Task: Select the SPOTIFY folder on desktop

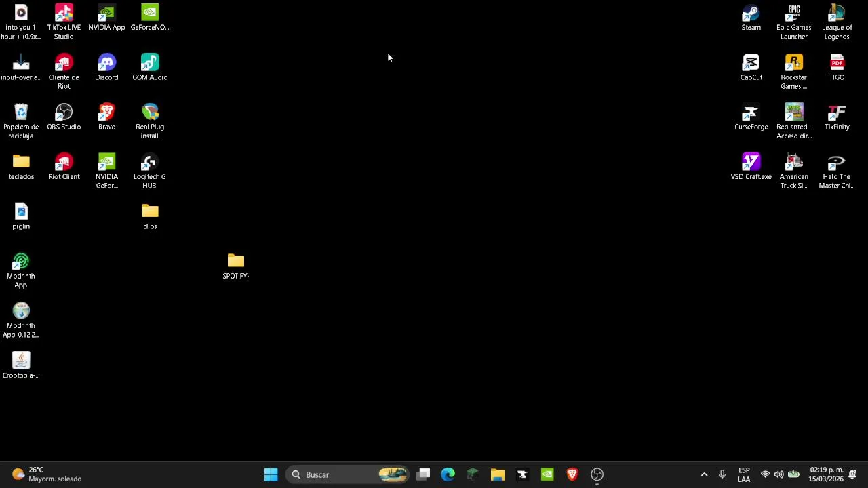Action: pyautogui.click(x=236, y=266)
